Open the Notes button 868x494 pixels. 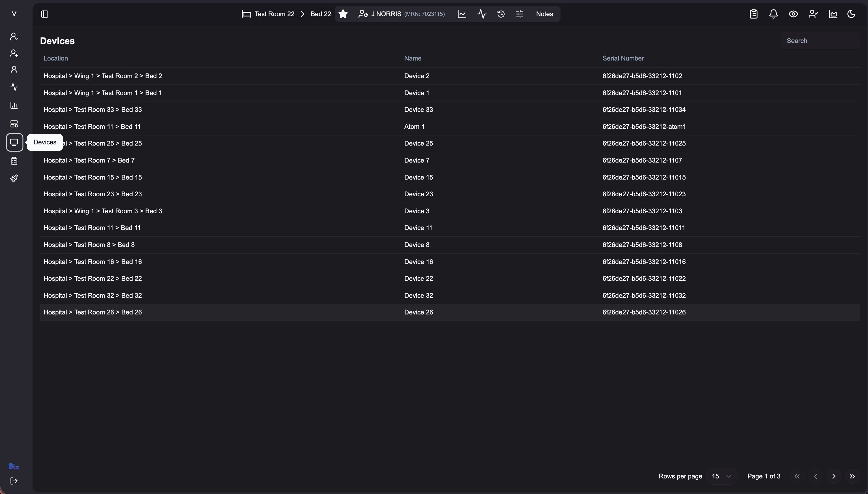(x=544, y=14)
